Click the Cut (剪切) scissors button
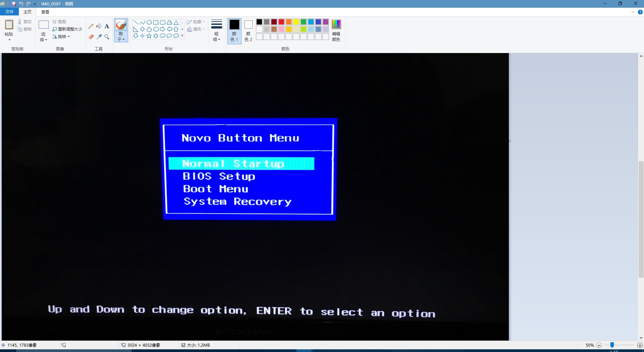 click(x=24, y=22)
